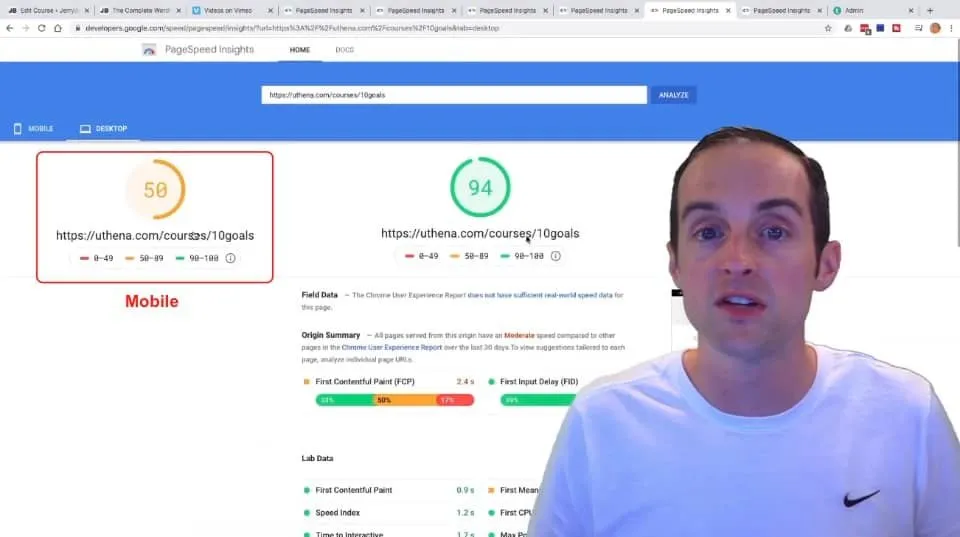Click the 1.2 s Speed Index value

coord(465,513)
